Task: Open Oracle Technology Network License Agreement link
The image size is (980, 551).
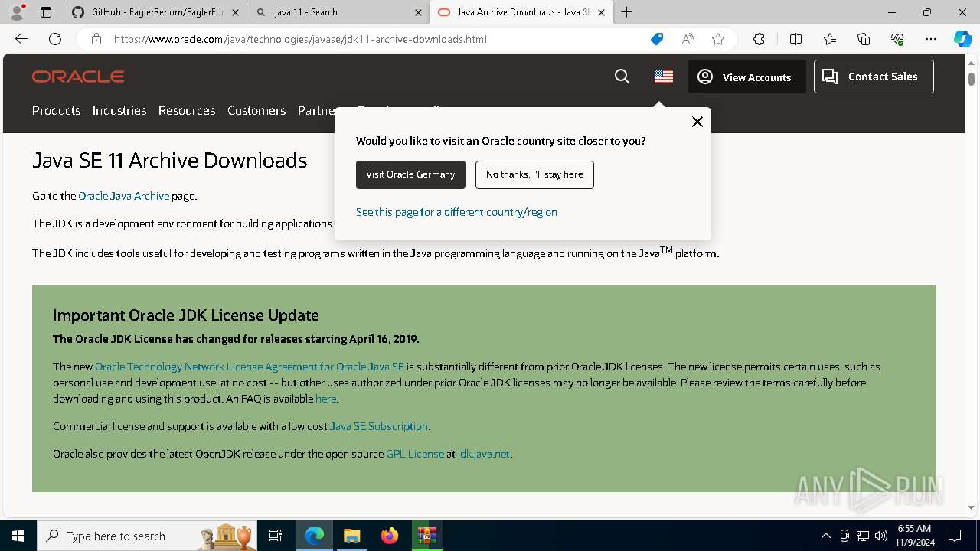Action: click(250, 367)
